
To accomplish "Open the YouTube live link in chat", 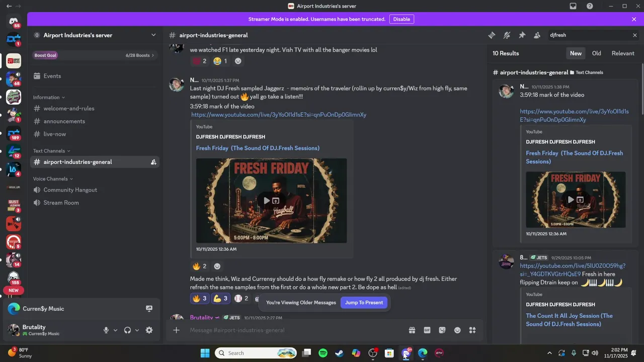I will pos(279,115).
